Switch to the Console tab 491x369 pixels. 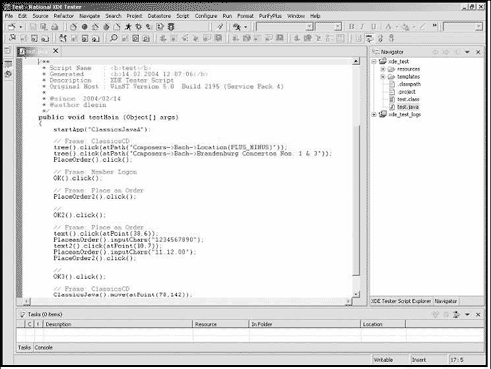(43, 347)
